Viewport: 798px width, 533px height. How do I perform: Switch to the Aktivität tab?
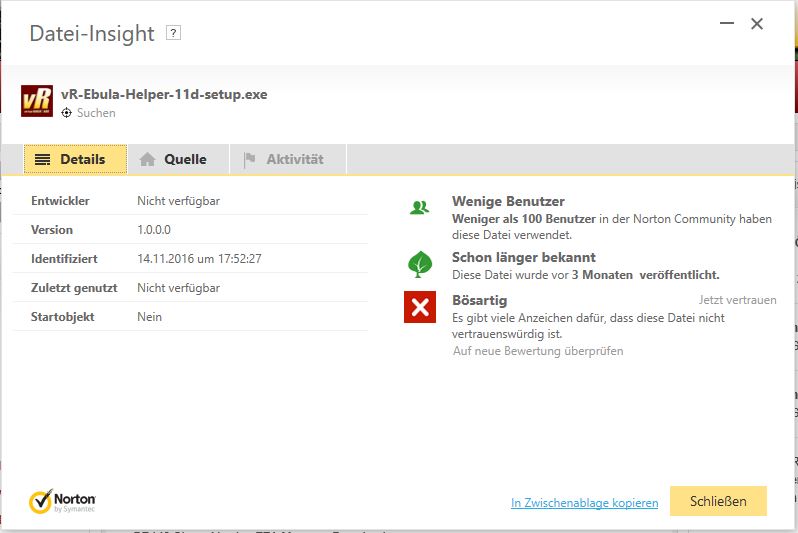[x=288, y=159]
